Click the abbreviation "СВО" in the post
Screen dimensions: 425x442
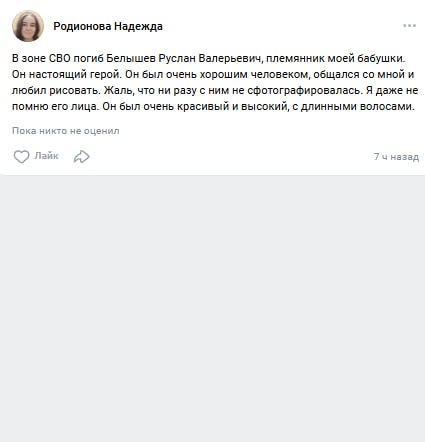point(60,58)
